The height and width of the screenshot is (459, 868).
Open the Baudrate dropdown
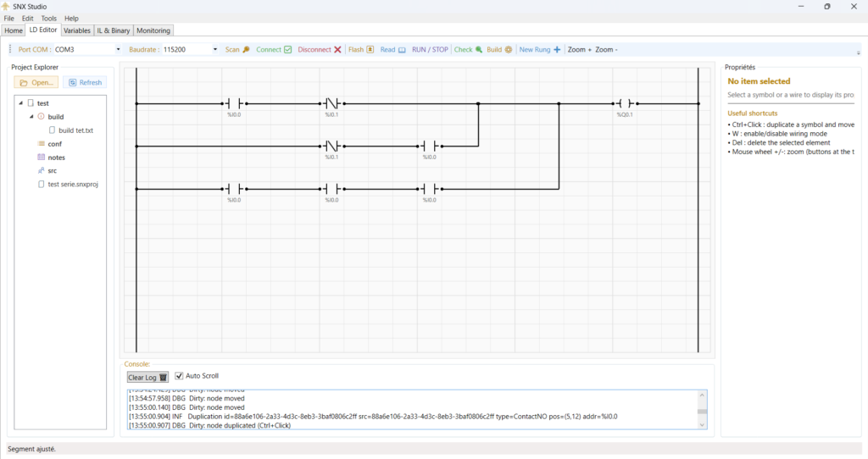tap(215, 50)
